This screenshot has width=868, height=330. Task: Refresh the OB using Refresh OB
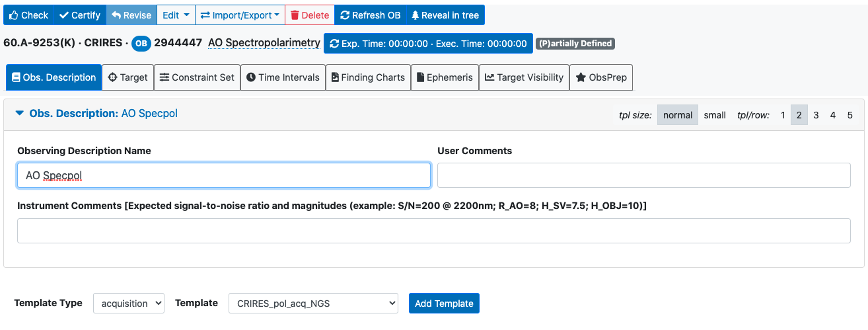(x=370, y=15)
